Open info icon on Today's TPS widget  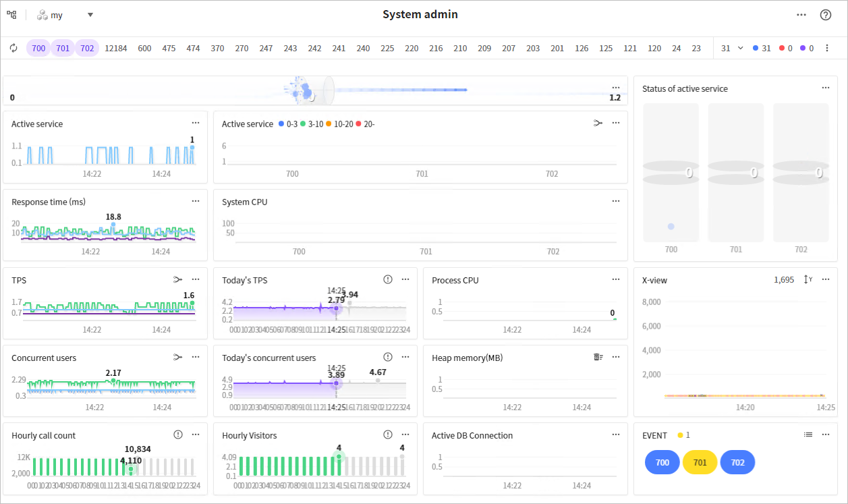pos(388,279)
